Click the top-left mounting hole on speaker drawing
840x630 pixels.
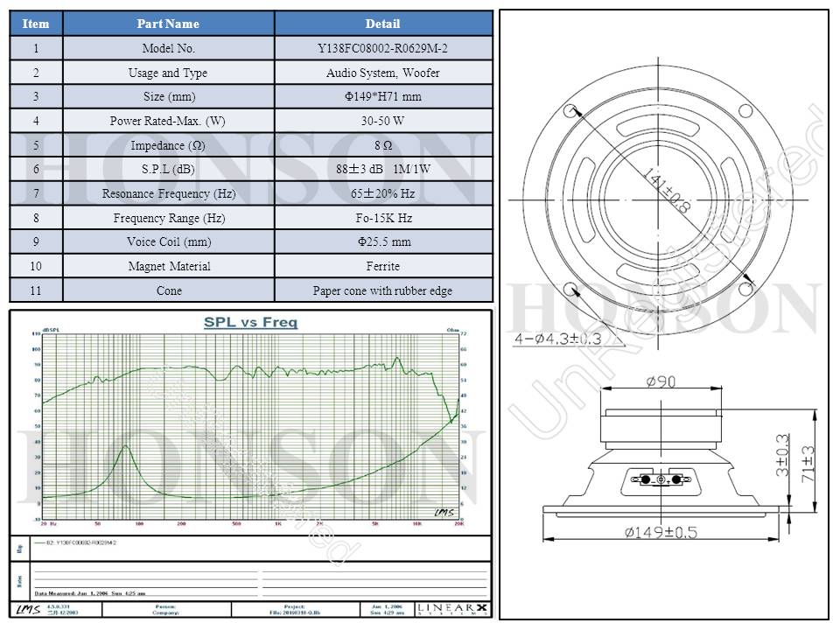(x=571, y=111)
